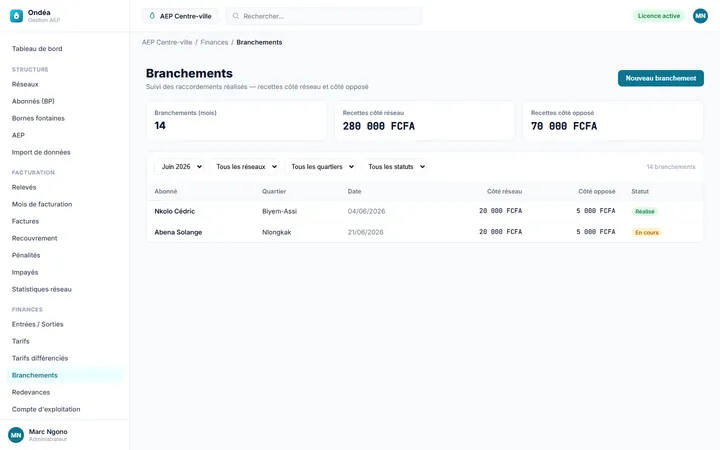
Task: Expand the Tous les réseaux filter
Action: [245, 167]
